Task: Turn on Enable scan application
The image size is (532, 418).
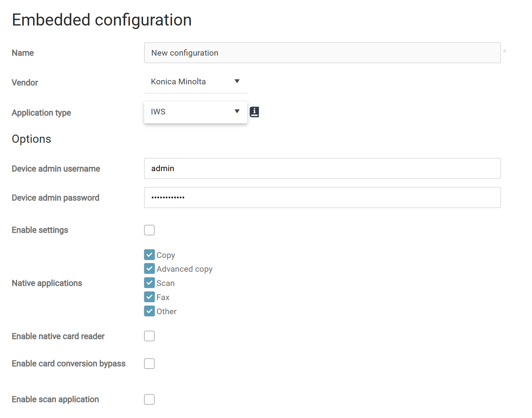Action: [149, 399]
